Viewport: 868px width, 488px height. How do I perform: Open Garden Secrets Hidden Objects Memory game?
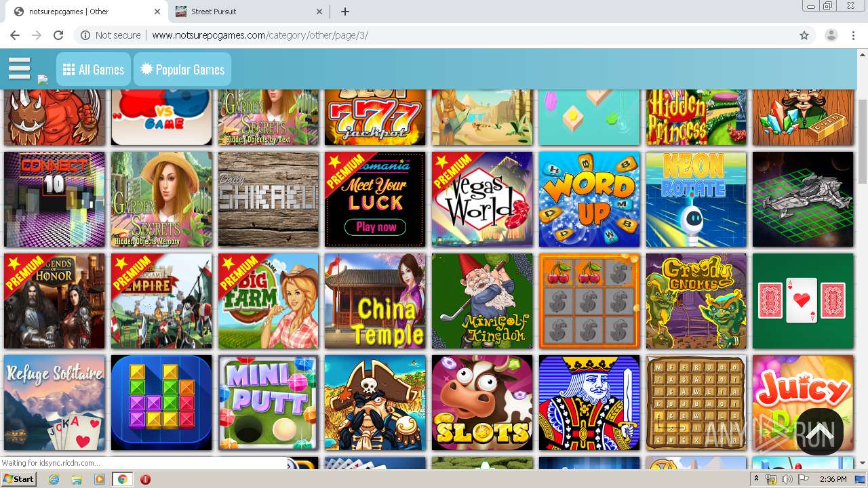(x=161, y=199)
